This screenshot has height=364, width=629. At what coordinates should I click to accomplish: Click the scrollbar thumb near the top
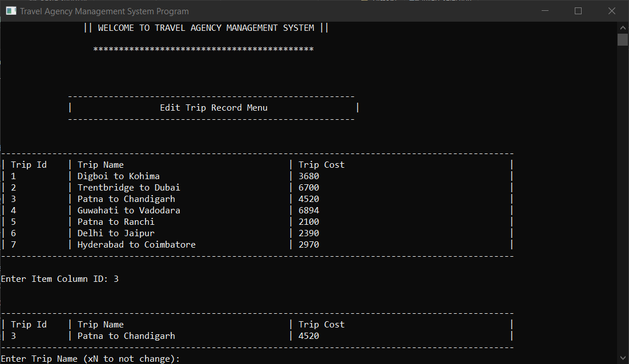(623, 39)
